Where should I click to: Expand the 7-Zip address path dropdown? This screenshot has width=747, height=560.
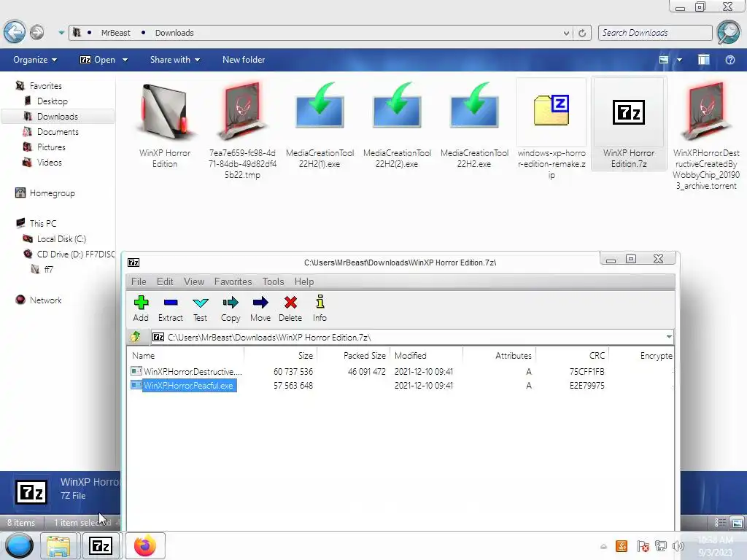click(669, 337)
